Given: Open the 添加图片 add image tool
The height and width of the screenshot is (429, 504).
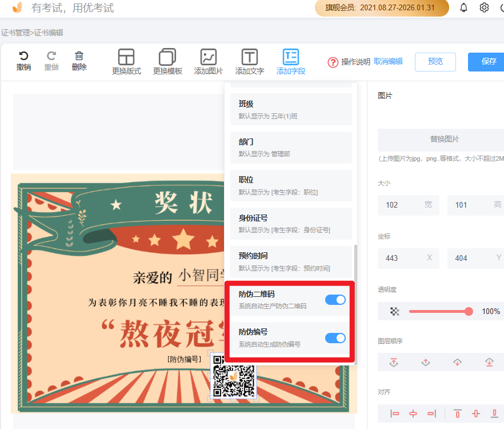Looking at the screenshot, I should pos(208,61).
